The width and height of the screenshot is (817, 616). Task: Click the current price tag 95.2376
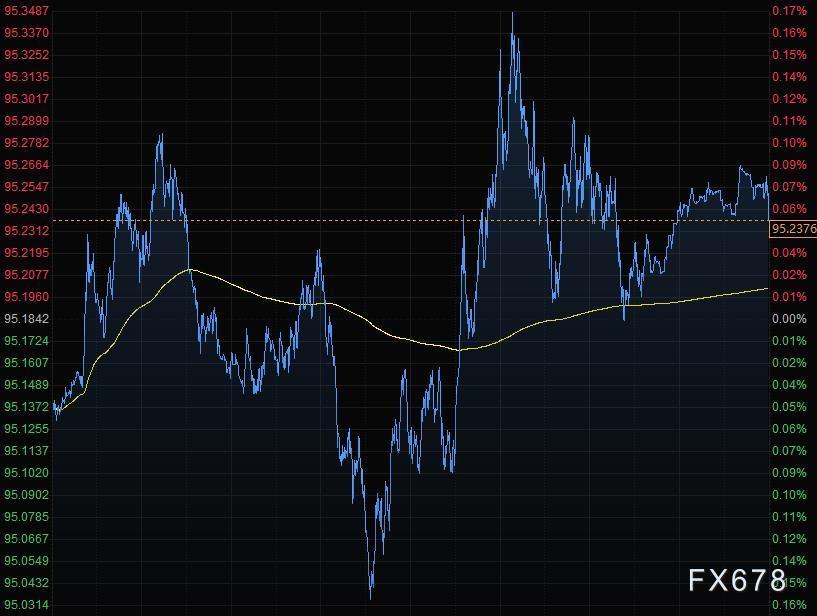coord(794,229)
